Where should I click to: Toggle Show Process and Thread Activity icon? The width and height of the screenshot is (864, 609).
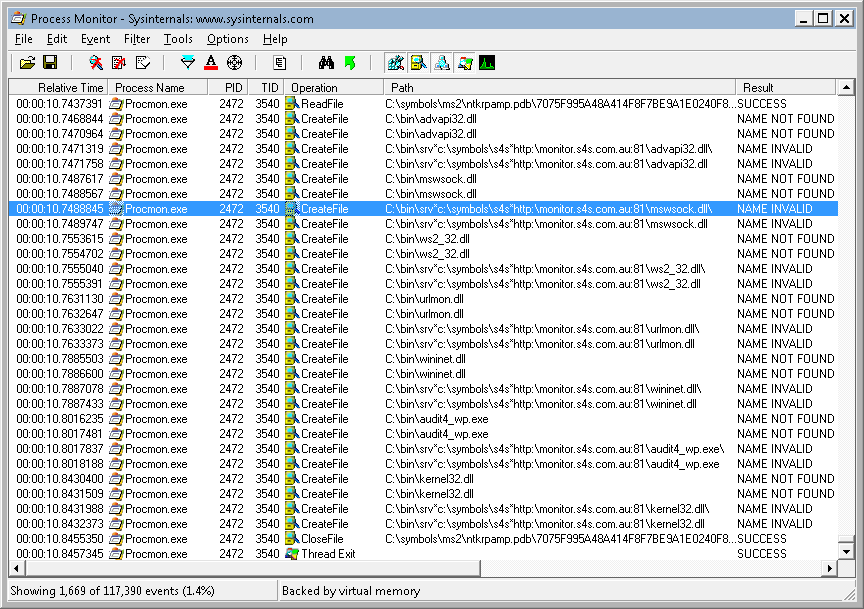pos(465,63)
